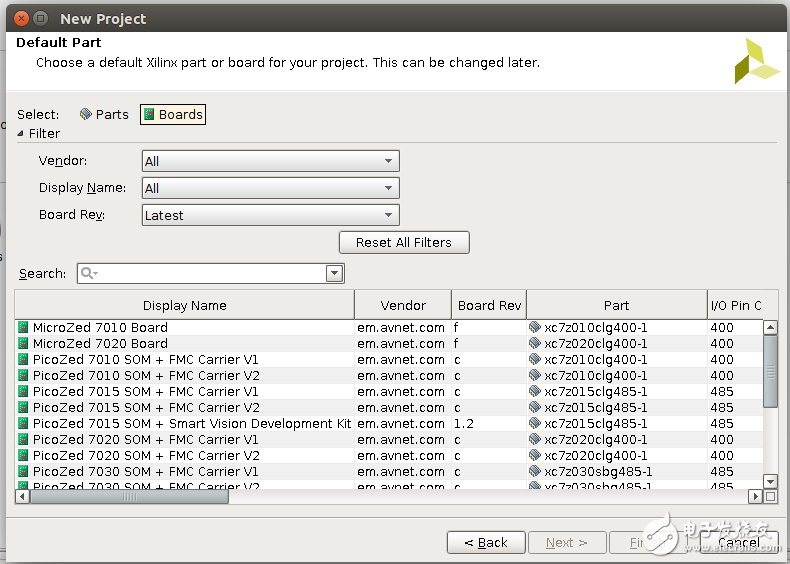Screen dimensions: 790x564
Task: Click the MicroZed 7010 Board row icon
Action: click(24, 328)
